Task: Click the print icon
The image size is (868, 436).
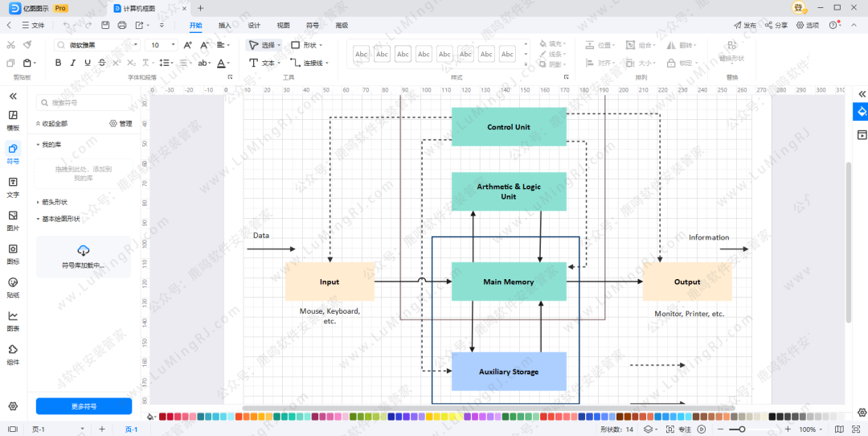Action: tap(122, 25)
